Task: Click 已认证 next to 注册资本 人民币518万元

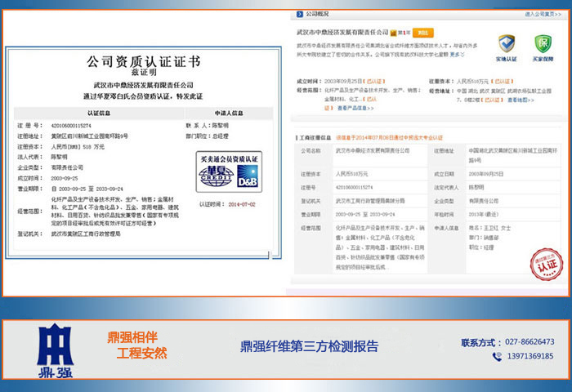Action: tap(502, 82)
